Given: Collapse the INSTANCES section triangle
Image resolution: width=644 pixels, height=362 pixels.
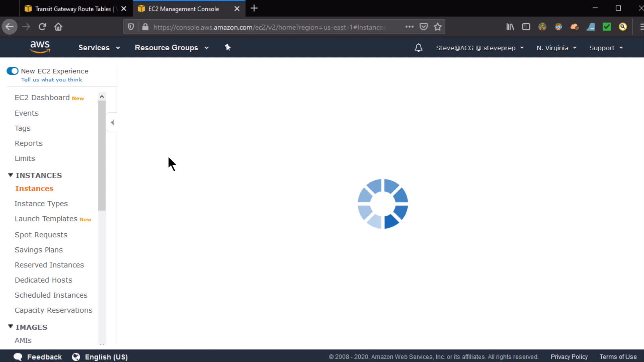Looking at the screenshot, I should click(10, 175).
